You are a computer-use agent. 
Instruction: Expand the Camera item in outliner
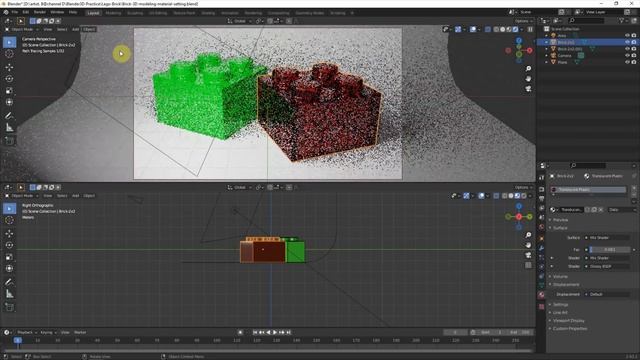(x=547, y=56)
